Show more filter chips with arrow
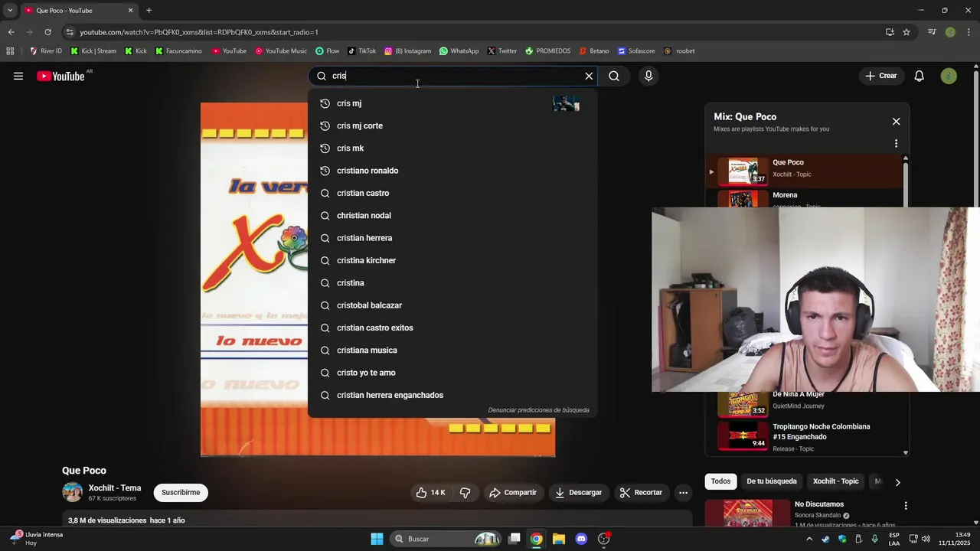The image size is (980, 551). tap(897, 482)
